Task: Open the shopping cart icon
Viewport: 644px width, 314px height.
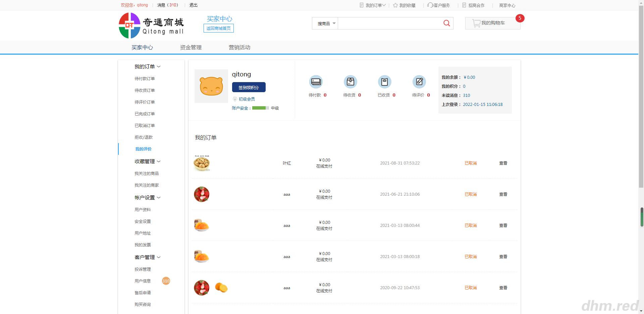Action: click(477, 23)
